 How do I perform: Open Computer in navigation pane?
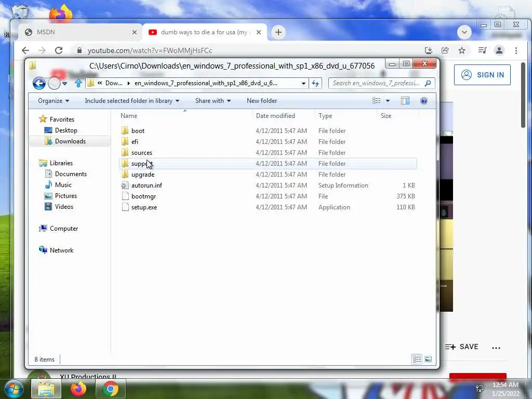64,229
